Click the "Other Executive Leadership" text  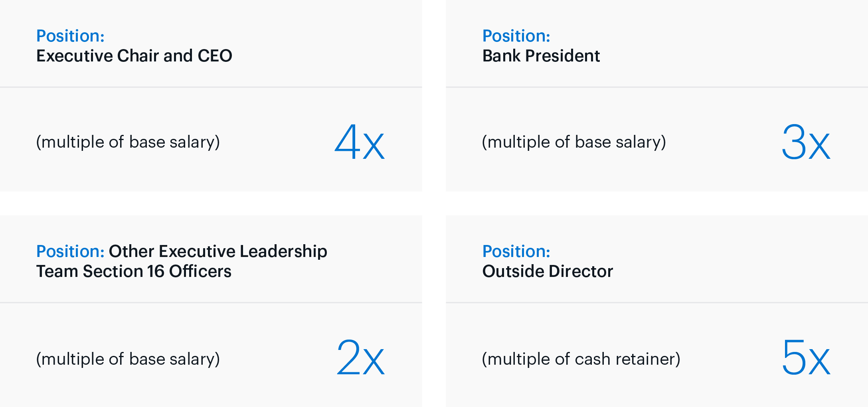pos(218,251)
